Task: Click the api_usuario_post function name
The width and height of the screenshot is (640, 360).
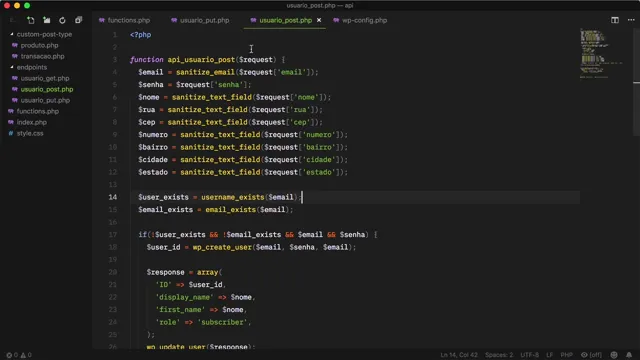Action: point(201,60)
